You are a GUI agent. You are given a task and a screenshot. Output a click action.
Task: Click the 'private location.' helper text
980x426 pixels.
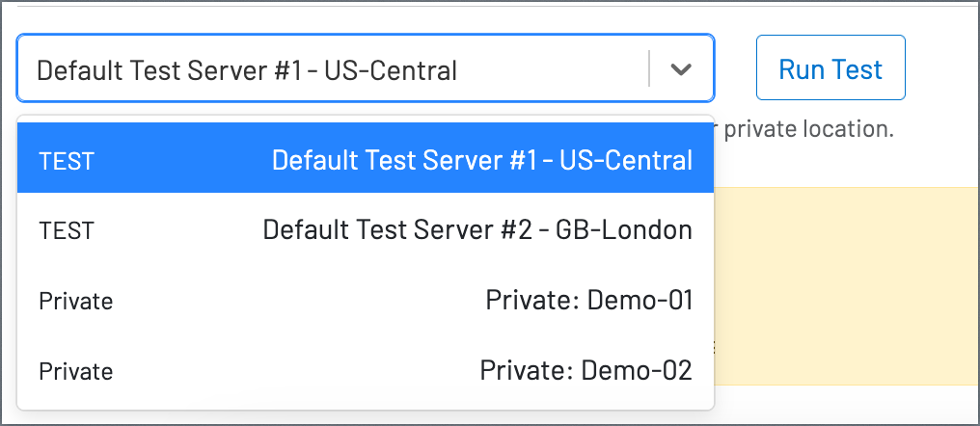click(808, 129)
